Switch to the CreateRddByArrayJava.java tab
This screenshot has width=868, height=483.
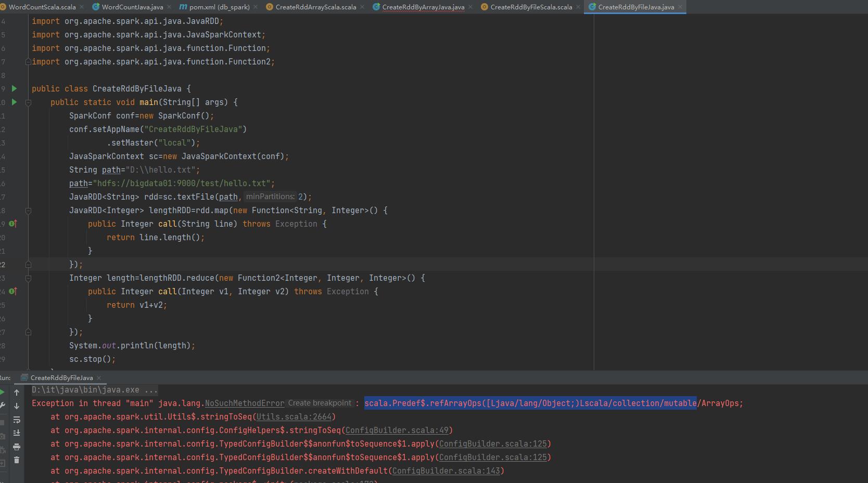pyautogui.click(x=423, y=7)
